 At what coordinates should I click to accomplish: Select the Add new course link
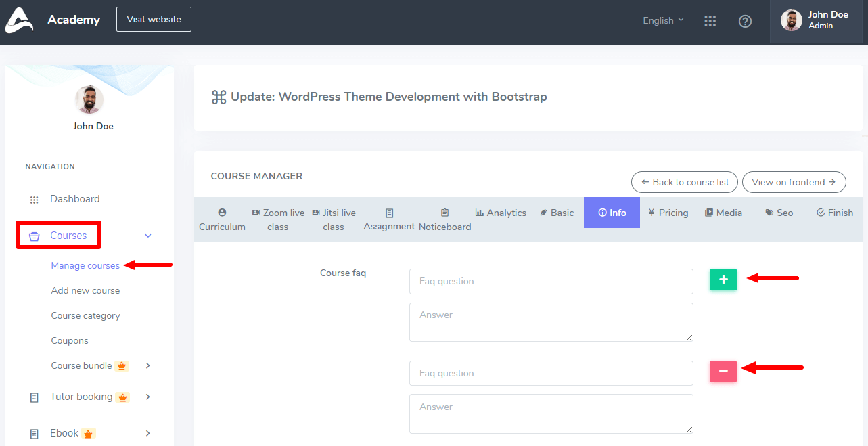point(85,290)
